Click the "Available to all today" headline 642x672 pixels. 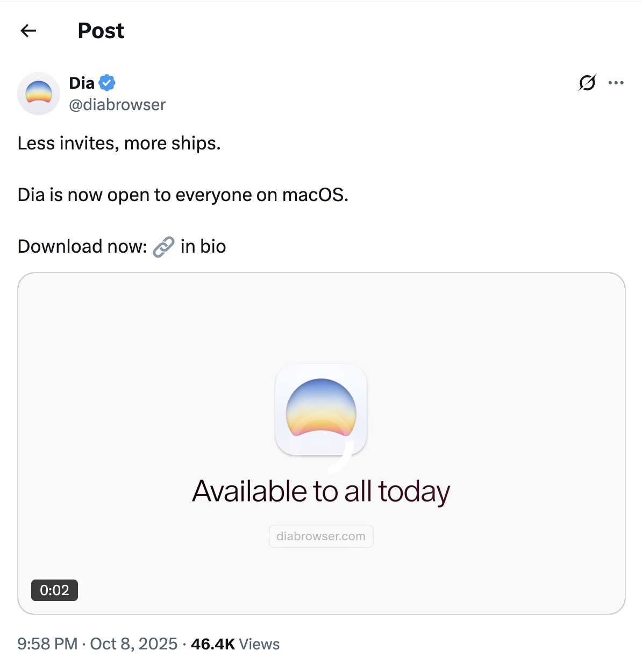(321, 491)
